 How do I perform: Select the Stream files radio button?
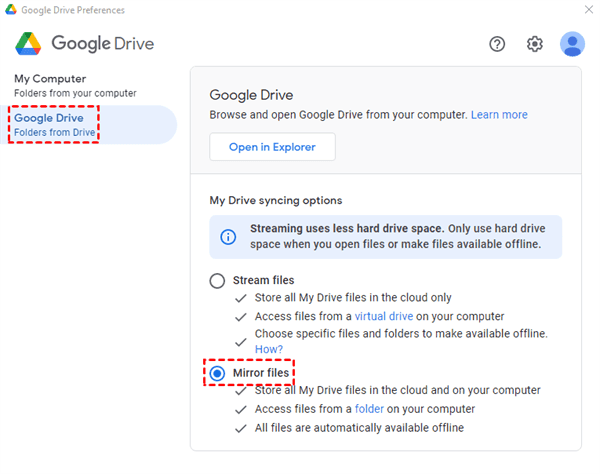[217, 280]
